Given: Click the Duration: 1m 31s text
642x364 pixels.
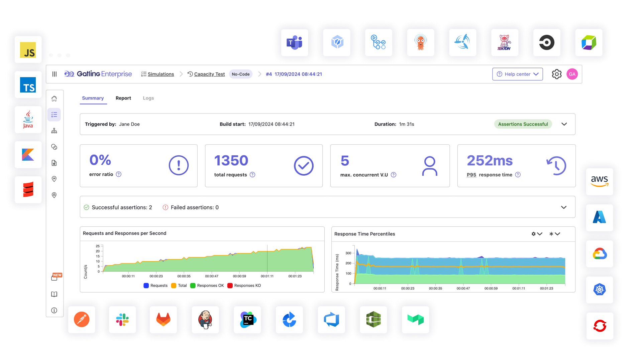Looking at the screenshot, I should [394, 124].
